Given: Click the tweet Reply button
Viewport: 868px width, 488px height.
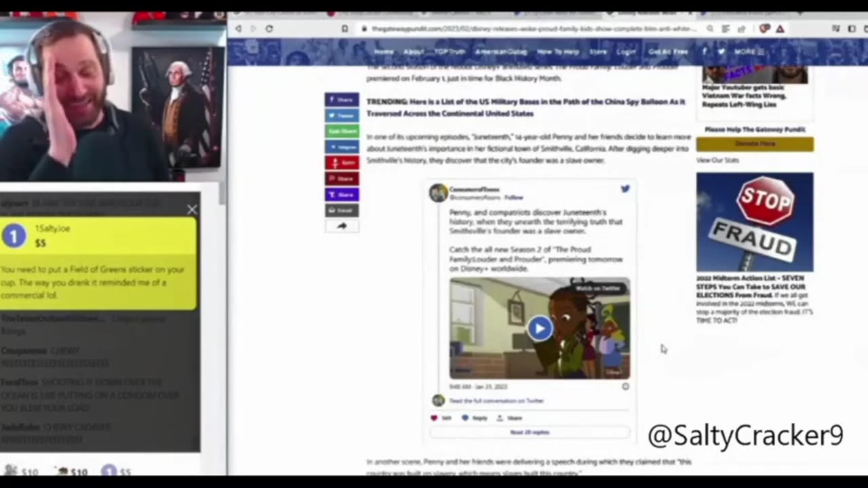Looking at the screenshot, I should click(475, 418).
